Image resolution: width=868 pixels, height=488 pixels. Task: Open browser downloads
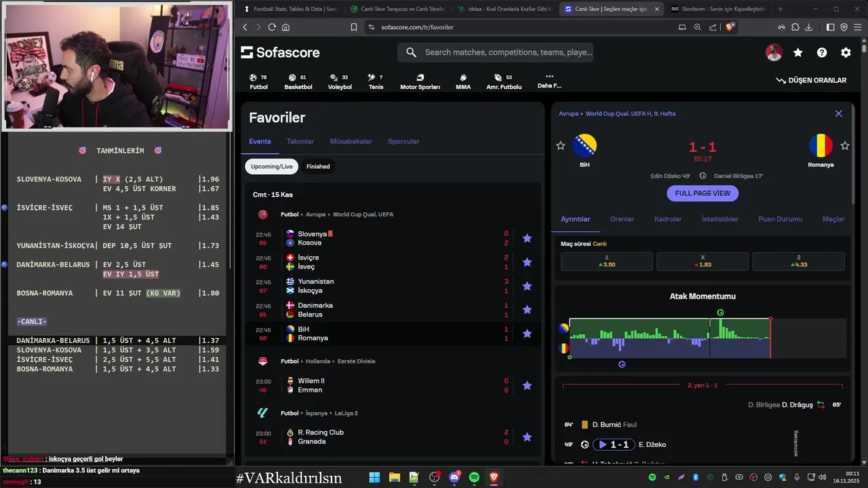[x=809, y=27]
